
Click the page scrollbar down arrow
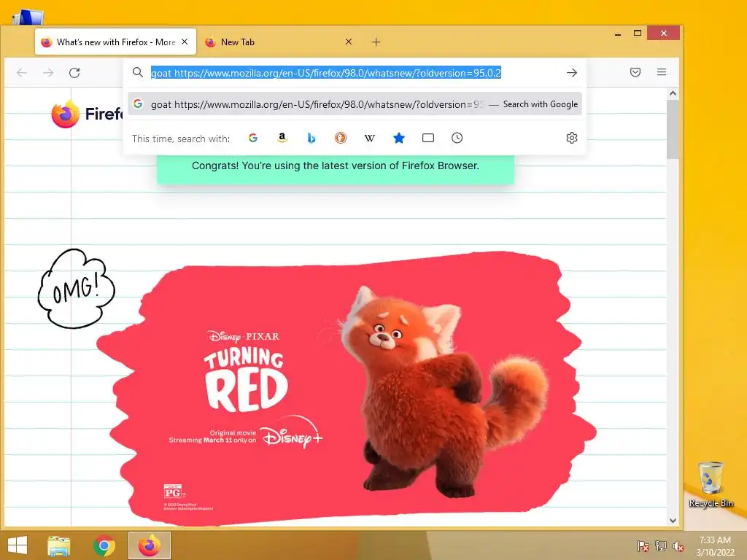[673, 521]
